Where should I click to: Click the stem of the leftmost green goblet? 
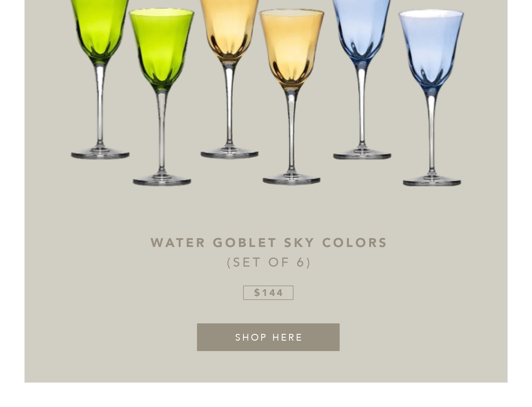(100, 106)
